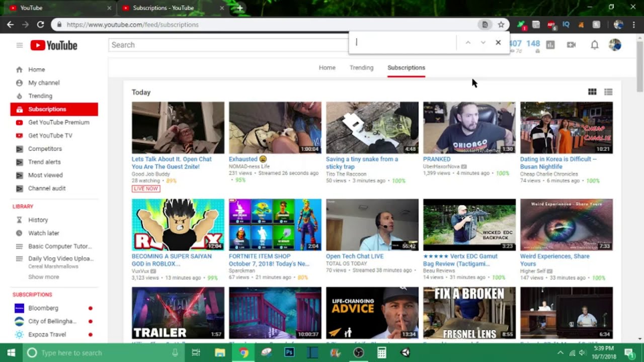This screenshot has width=644, height=362.
Task: Open a new browser tab
Action: pos(240,8)
